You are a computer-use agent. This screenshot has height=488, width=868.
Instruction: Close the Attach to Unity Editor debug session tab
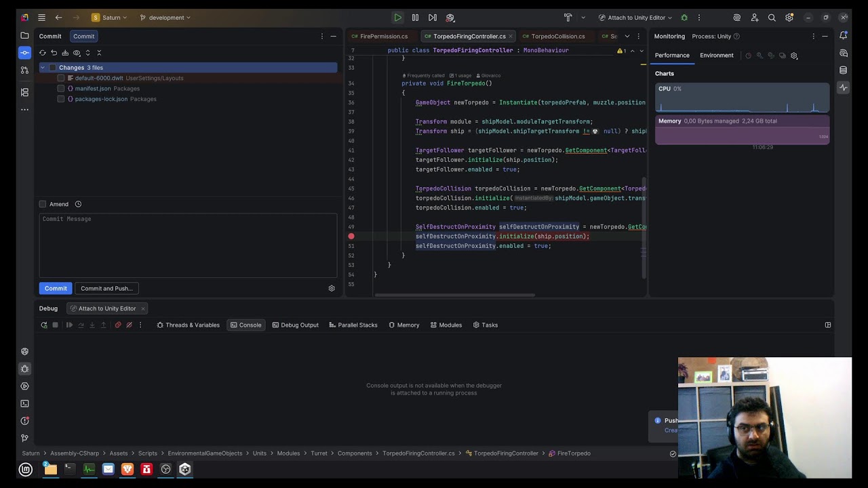(x=142, y=308)
